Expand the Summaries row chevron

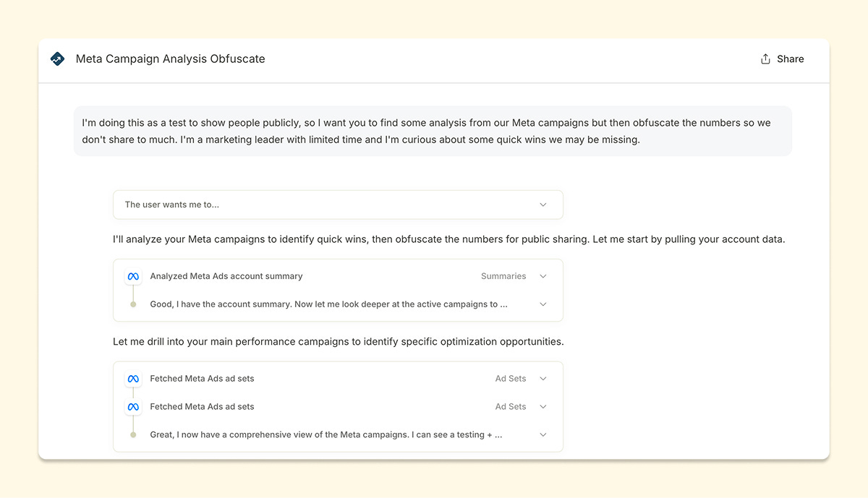[543, 276]
